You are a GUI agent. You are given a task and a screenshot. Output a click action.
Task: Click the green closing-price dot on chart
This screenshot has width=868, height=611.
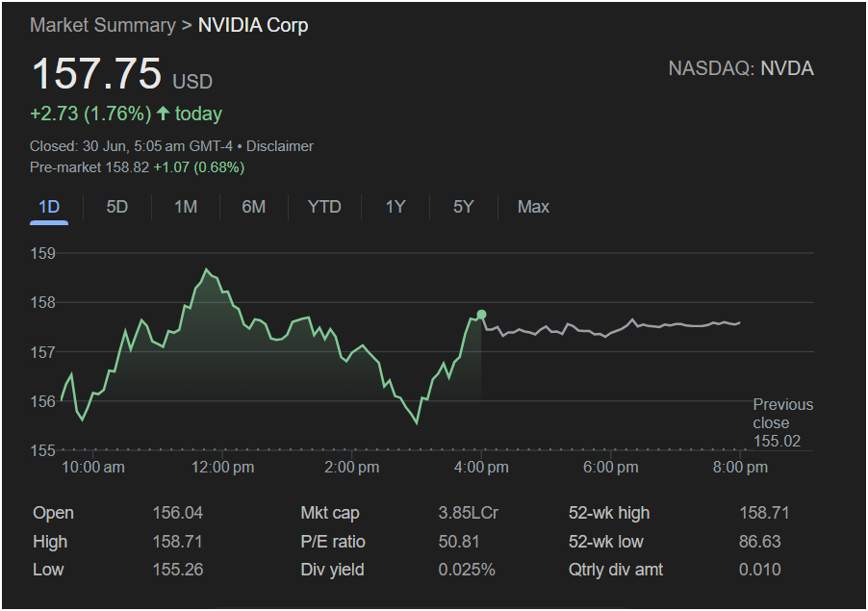481,315
